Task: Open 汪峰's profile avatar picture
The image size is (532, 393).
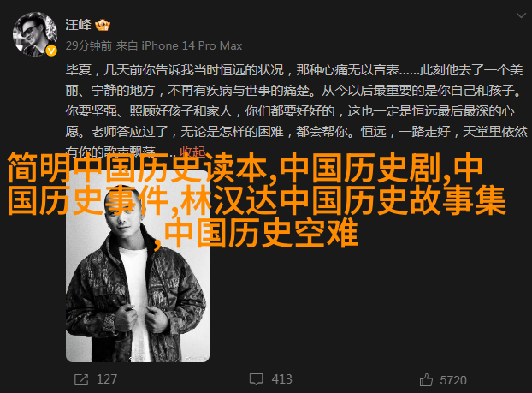Action: tap(35, 34)
